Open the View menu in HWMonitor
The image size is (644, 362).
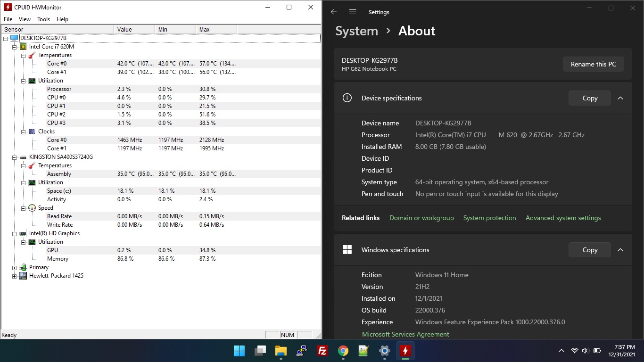[25, 19]
